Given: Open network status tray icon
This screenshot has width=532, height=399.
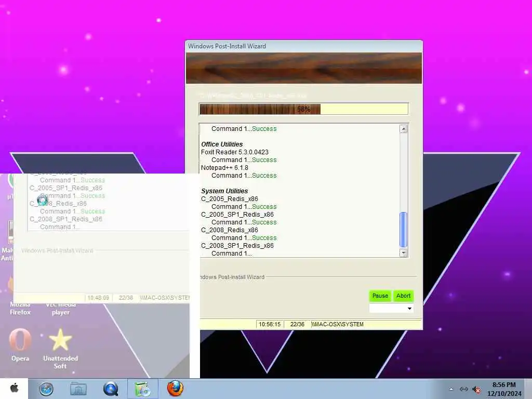Looking at the screenshot, I should click(x=463, y=389).
